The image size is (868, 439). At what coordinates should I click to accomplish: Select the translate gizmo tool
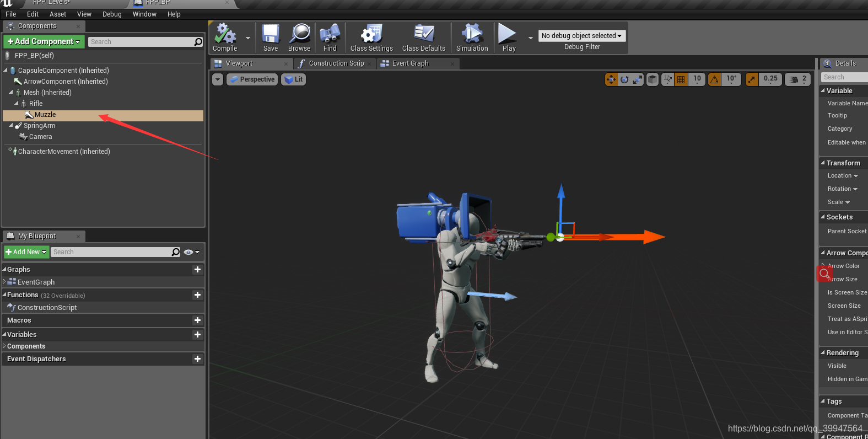click(x=611, y=79)
